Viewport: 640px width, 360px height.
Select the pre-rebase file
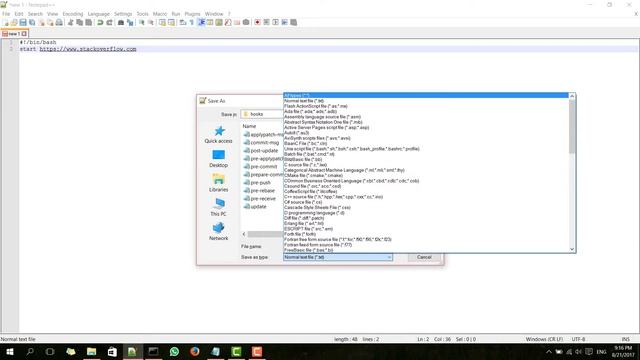point(259,191)
